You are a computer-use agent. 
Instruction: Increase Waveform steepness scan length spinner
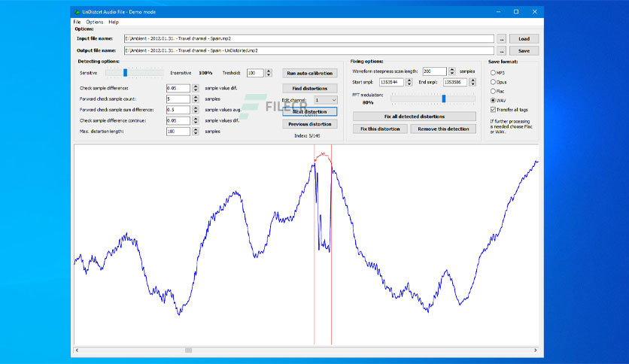pyautogui.click(x=452, y=69)
